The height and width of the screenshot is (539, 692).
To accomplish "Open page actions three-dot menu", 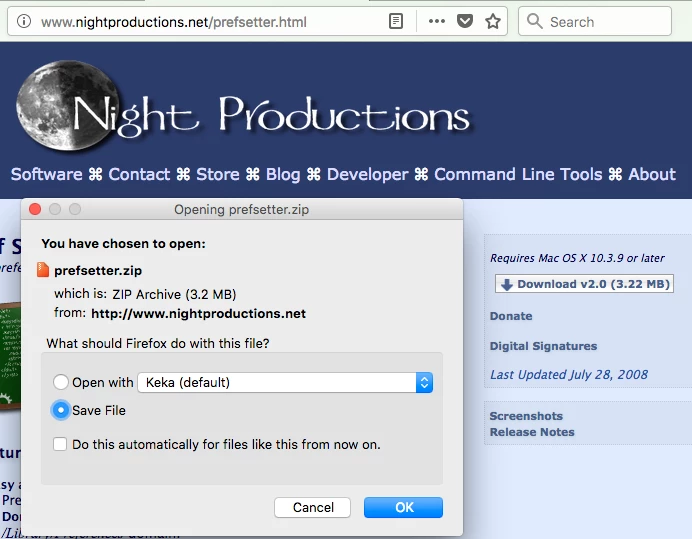I will (436, 21).
